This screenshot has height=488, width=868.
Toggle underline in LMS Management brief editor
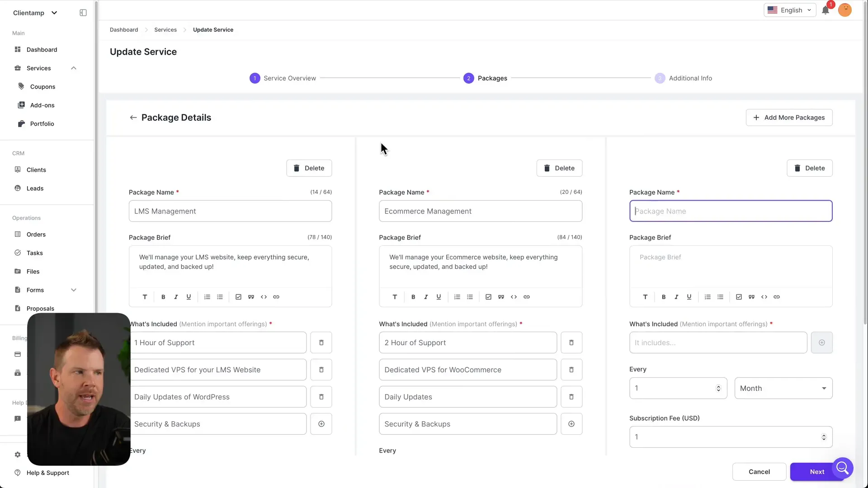(189, 297)
